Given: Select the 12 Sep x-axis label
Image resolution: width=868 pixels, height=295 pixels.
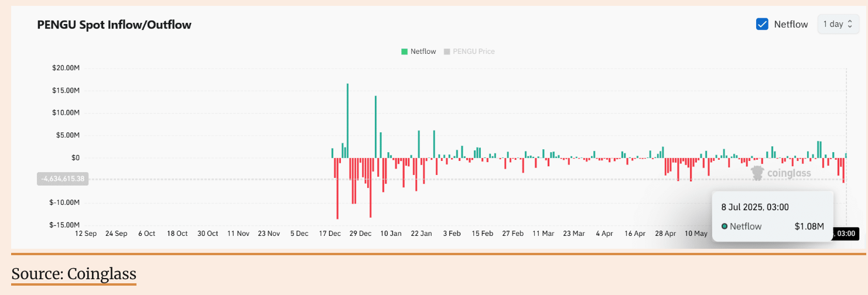Looking at the screenshot, I should click(86, 234).
